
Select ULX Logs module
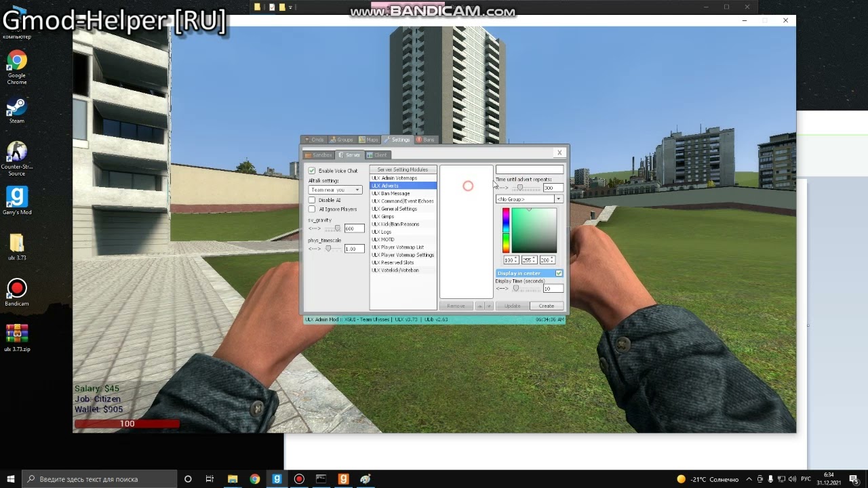tap(403, 232)
